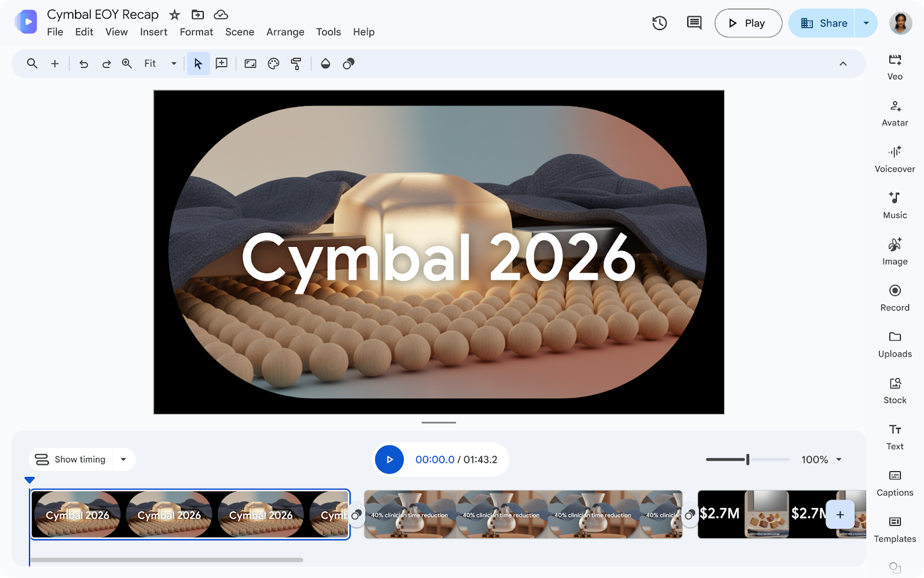Screen dimensions: 924x578
Task: Open the Image generation panel
Action: click(x=895, y=252)
